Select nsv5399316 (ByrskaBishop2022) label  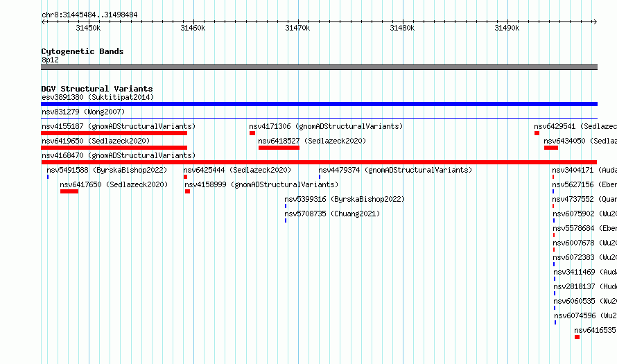345,199
